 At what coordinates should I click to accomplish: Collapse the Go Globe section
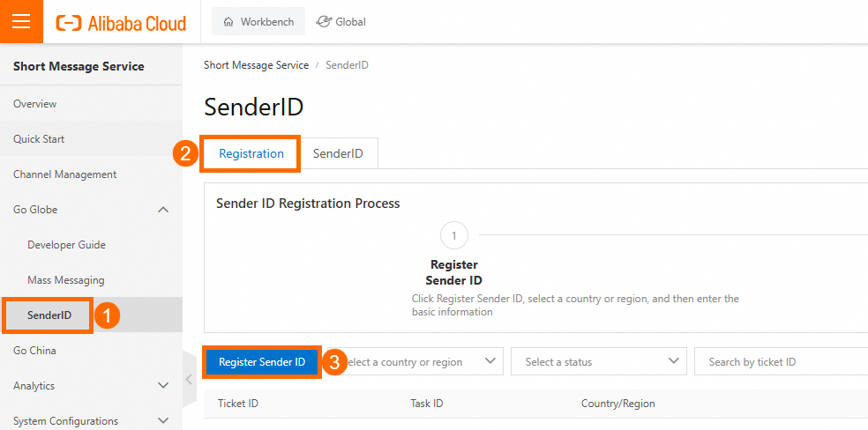click(x=163, y=210)
